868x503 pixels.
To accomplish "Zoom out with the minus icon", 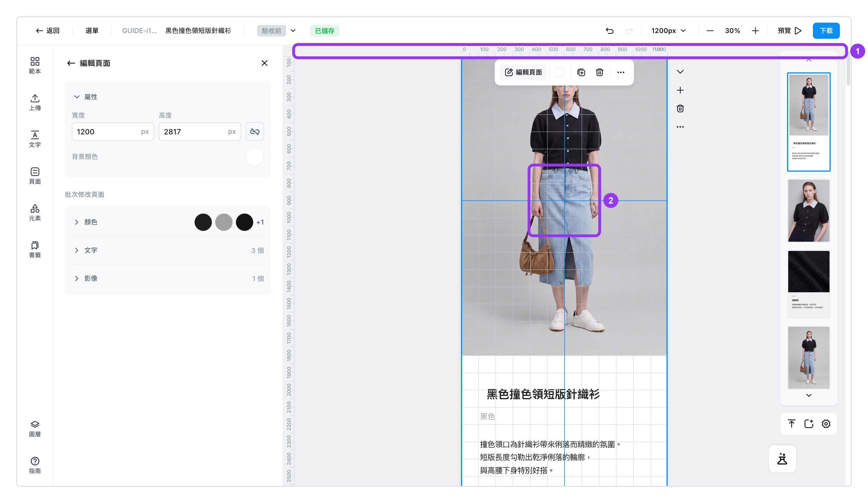I will pos(710,31).
